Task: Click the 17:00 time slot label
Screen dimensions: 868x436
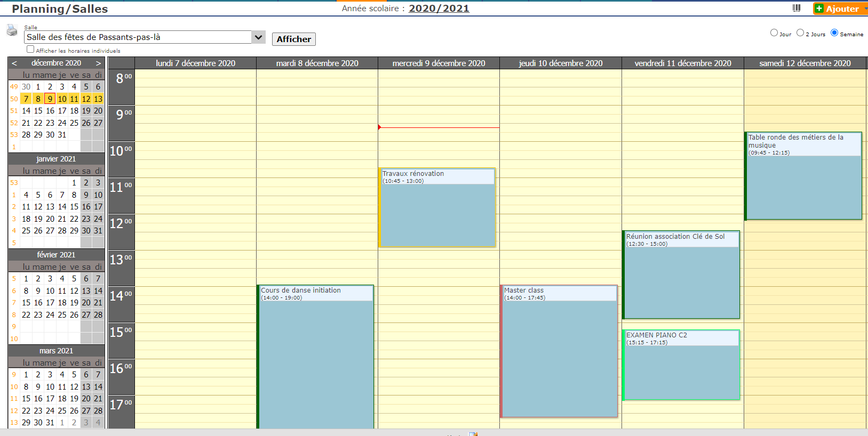Action: coord(121,411)
